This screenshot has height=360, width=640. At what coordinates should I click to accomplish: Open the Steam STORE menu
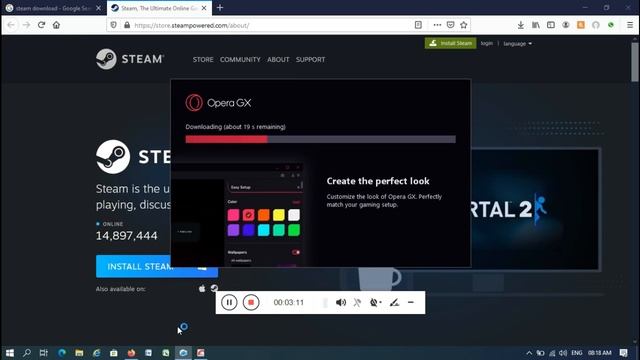tap(203, 60)
